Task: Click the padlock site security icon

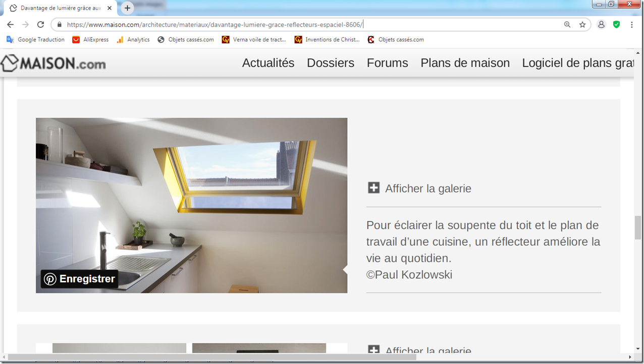Action: click(60, 24)
